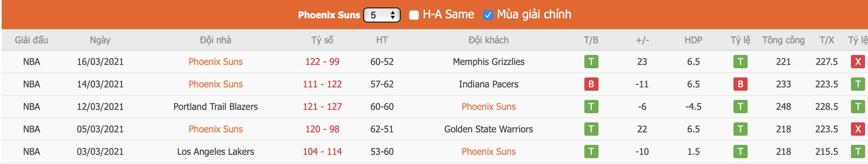Click the HDP column header
This screenshot has width=868, height=164.
click(x=693, y=40)
